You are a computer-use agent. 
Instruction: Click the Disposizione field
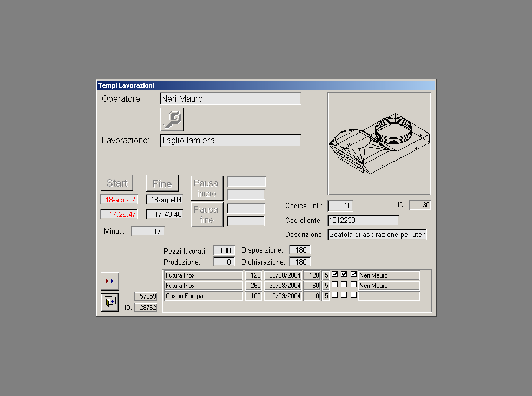click(x=300, y=250)
